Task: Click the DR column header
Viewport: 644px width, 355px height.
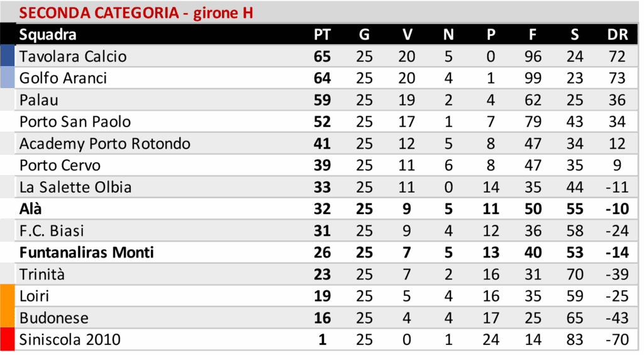Action: 618,35
